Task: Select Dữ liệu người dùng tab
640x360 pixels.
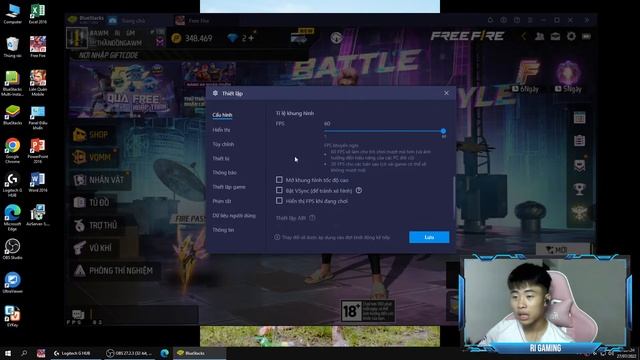Action: (233, 216)
